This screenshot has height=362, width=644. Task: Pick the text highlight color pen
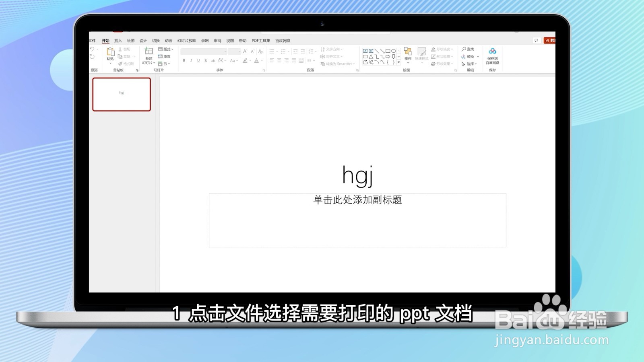click(245, 60)
